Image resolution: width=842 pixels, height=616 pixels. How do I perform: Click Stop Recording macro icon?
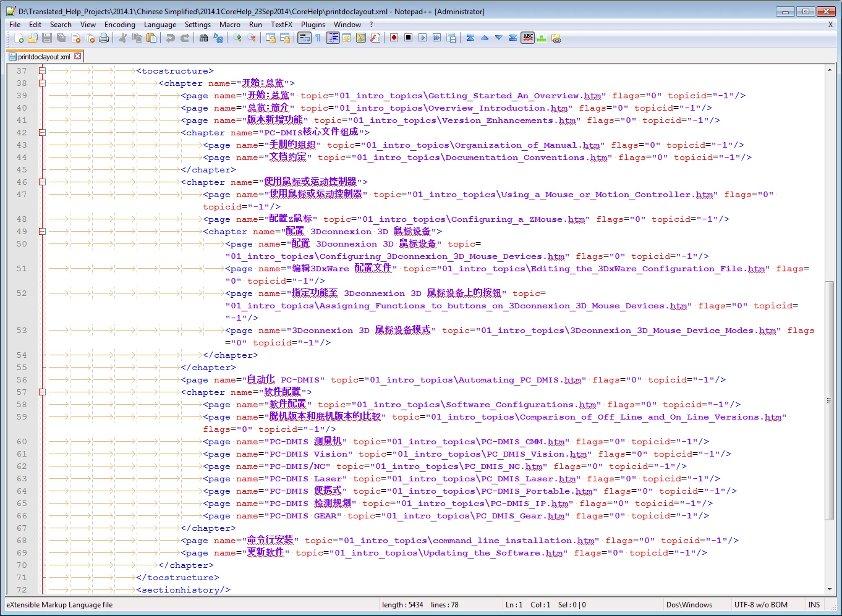(408, 38)
